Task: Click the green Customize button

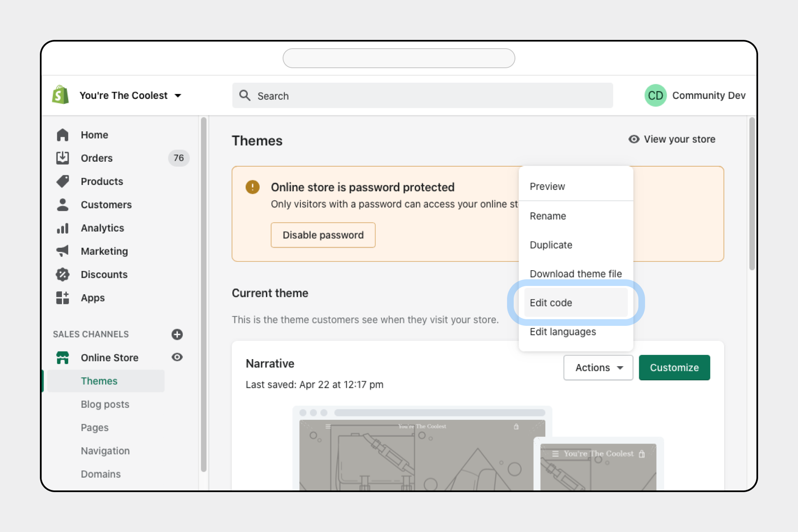Action: pos(674,367)
